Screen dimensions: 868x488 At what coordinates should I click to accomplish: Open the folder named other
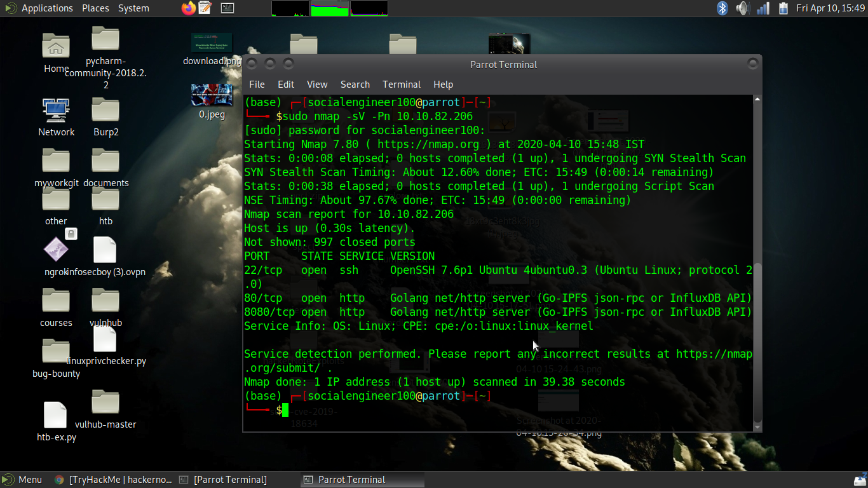point(56,207)
